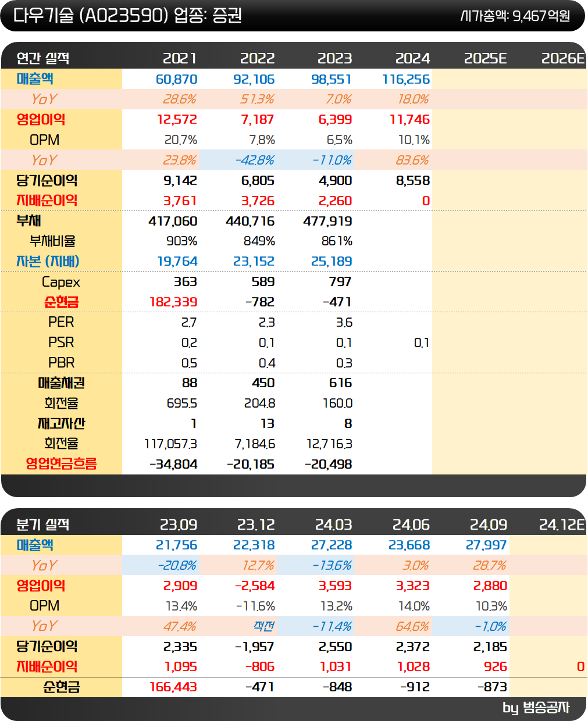Viewport: 588px width, 721px height.
Task: Click operating profit '7,187'
Action: [x=258, y=120]
